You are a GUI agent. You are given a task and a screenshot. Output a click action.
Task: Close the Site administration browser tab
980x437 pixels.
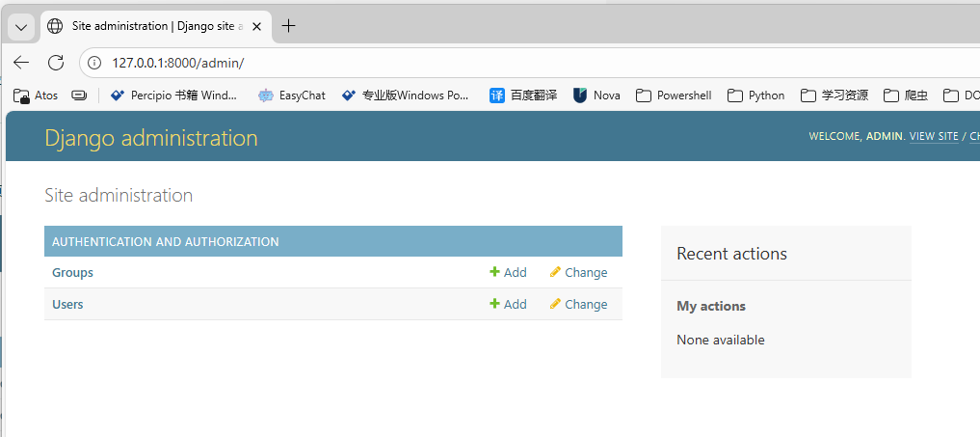pos(256,26)
